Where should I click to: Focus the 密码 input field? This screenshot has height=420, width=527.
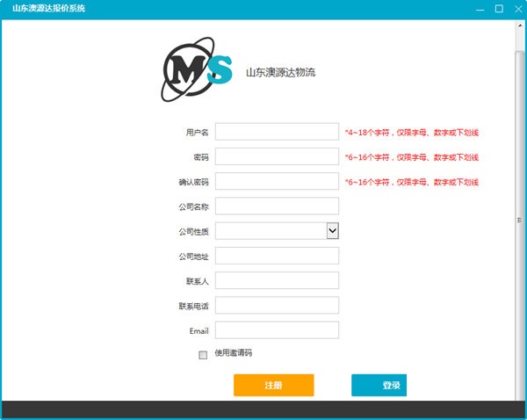point(277,156)
